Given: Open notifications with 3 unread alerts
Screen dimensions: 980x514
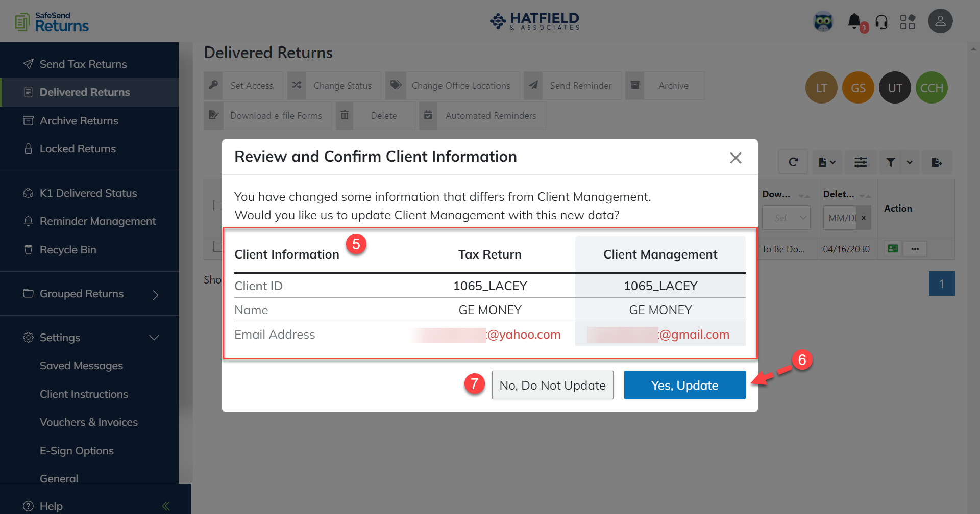Looking at the screenshot, I should click(855, 21).
